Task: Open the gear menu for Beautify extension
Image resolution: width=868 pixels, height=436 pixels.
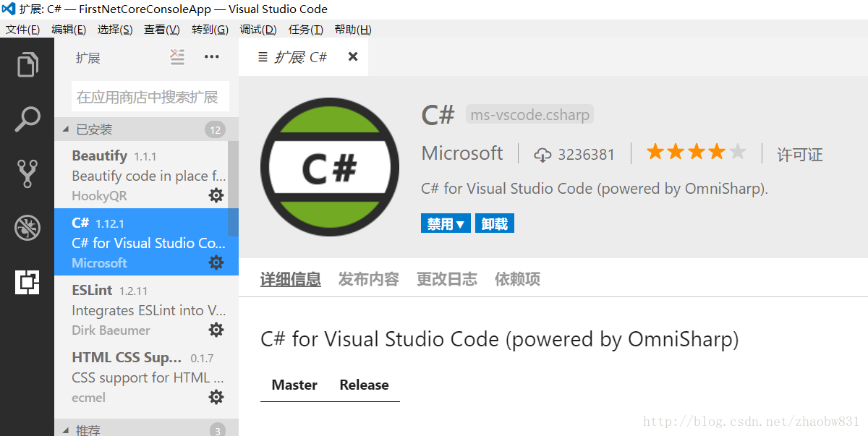Action: coord(216,195)
